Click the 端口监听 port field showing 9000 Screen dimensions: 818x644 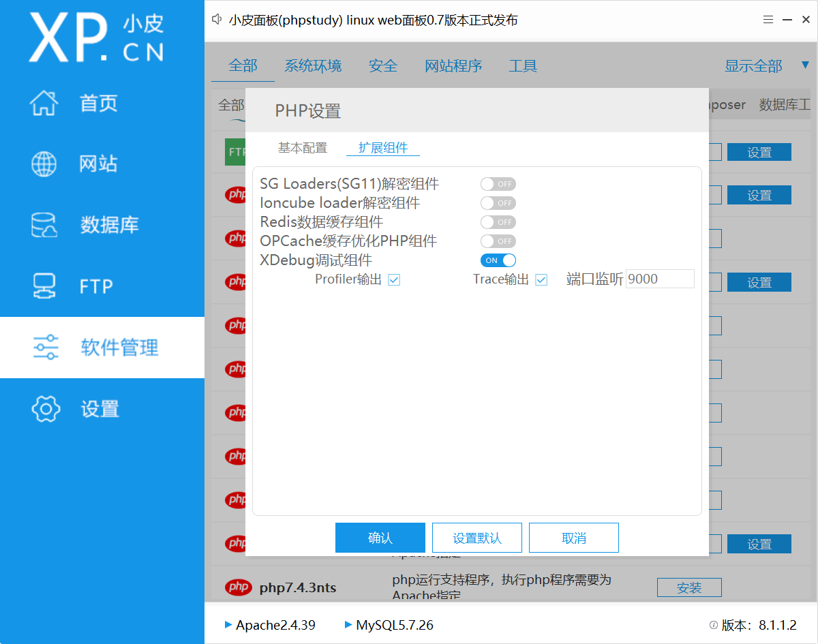660,279
